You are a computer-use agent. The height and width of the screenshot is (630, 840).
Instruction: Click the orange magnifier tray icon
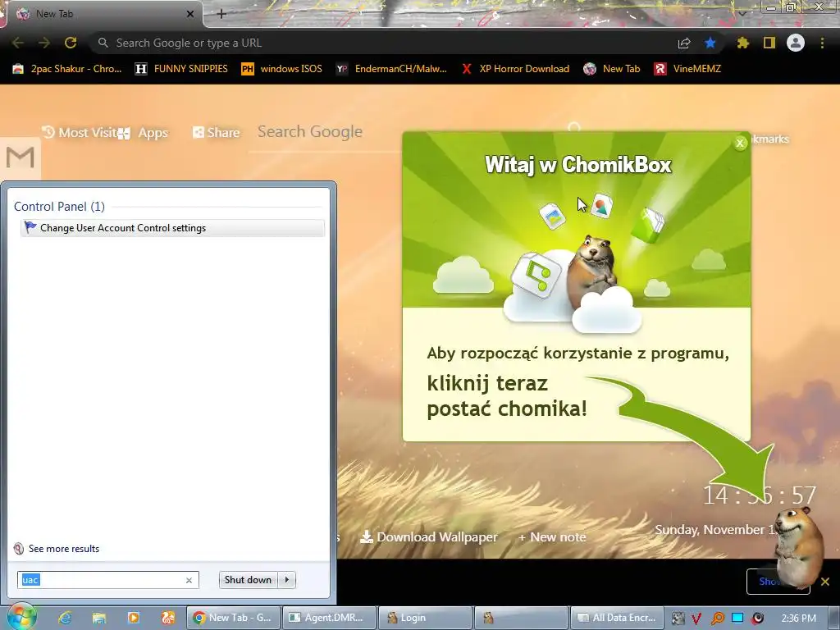pos(717,619)
